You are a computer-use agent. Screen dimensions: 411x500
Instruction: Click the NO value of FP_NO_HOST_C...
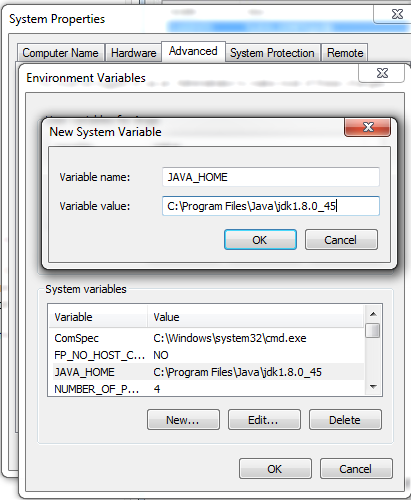click(161, 355)
